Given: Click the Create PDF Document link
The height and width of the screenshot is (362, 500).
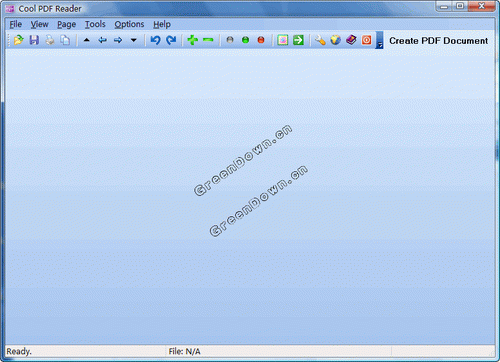Looking at the screenshot, I should pos(438,41).
